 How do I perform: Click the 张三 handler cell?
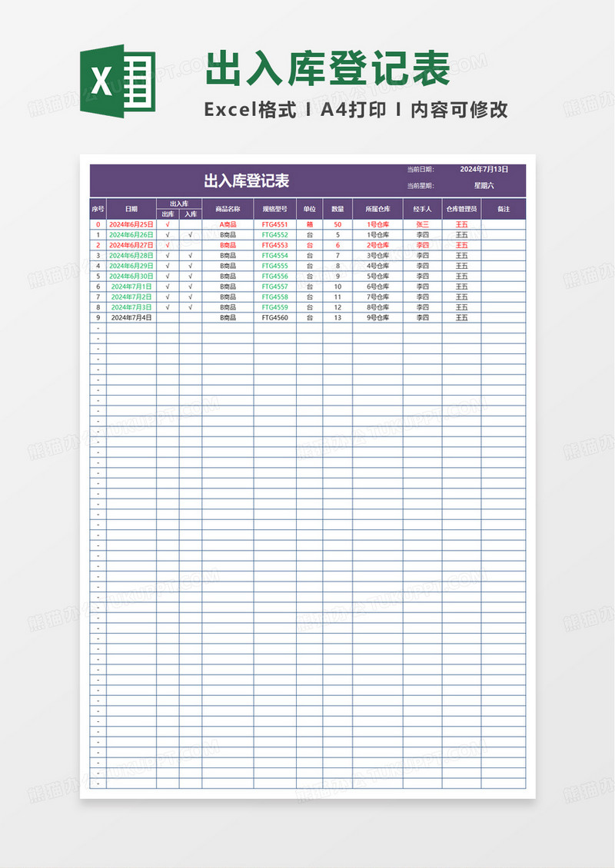tap(423, 225)
